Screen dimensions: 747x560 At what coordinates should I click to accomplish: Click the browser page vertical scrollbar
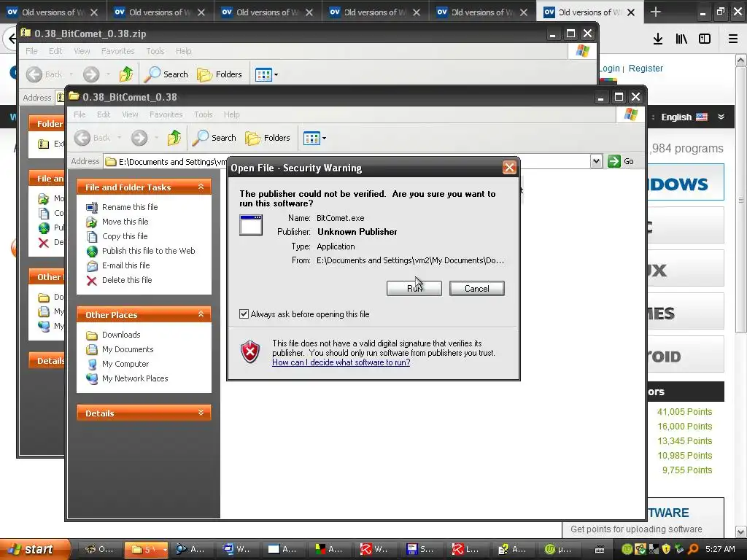click(741, 200)
